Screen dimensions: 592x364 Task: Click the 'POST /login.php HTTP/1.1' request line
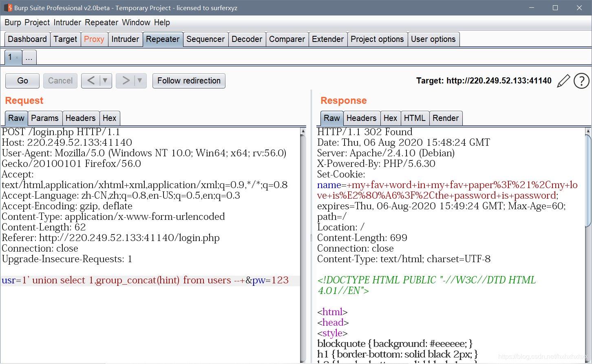61,132
